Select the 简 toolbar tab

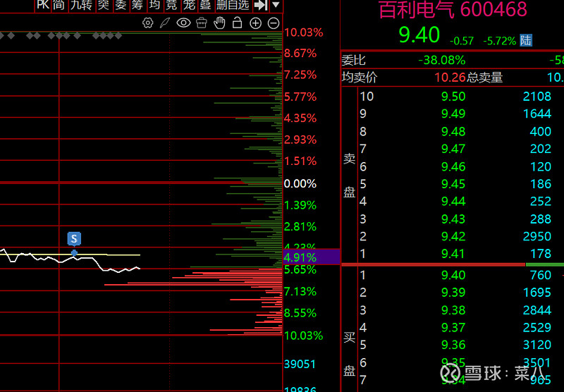click(x=59, y=5)
